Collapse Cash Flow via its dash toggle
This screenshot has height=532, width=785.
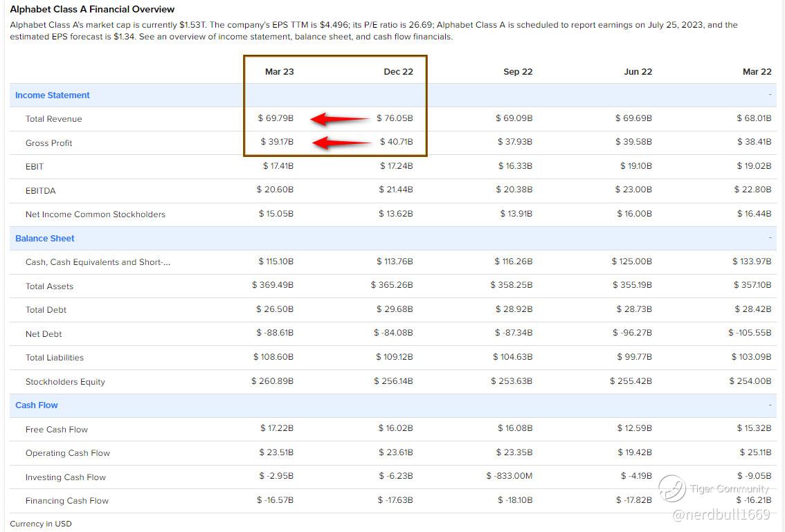pyautogui.click(x=769, y=405)
